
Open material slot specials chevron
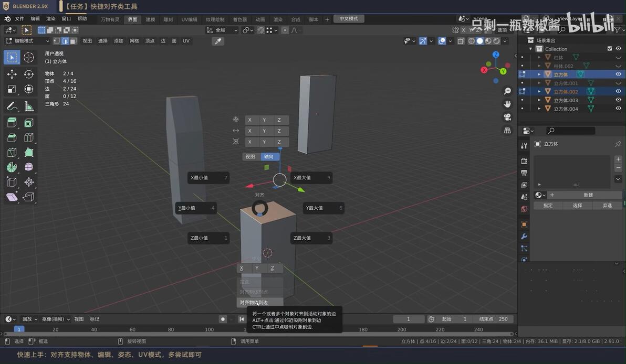(618, 179)
